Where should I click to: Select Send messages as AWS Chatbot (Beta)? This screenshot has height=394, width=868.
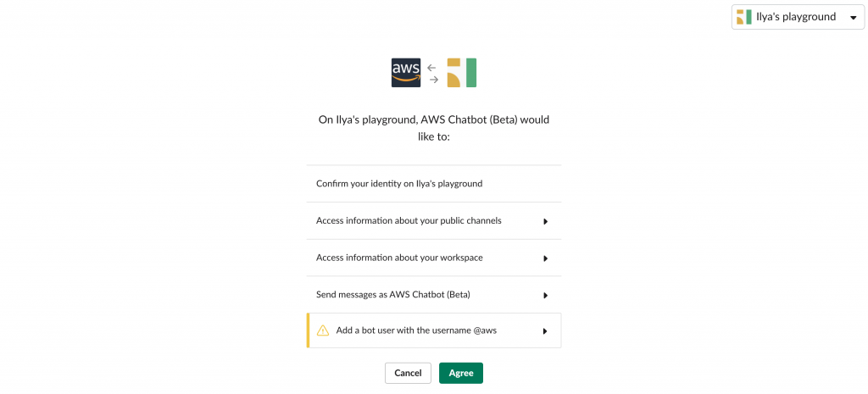[434, 295]
